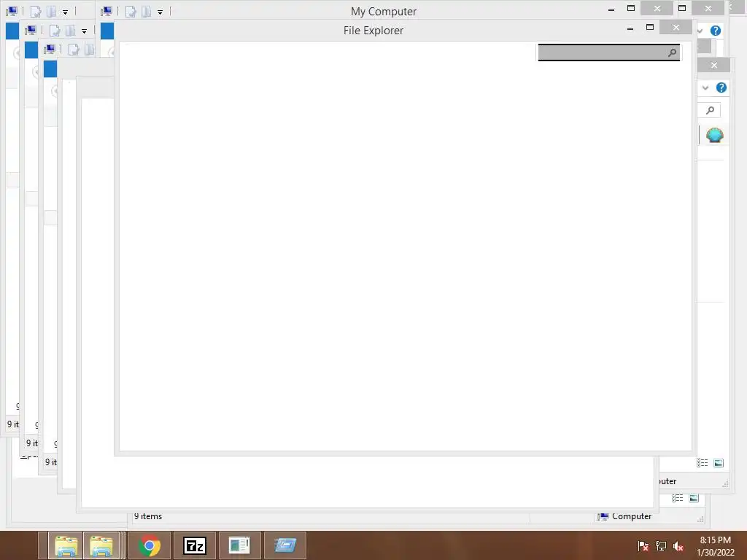Click the blue seashell icon

(715, 135)
